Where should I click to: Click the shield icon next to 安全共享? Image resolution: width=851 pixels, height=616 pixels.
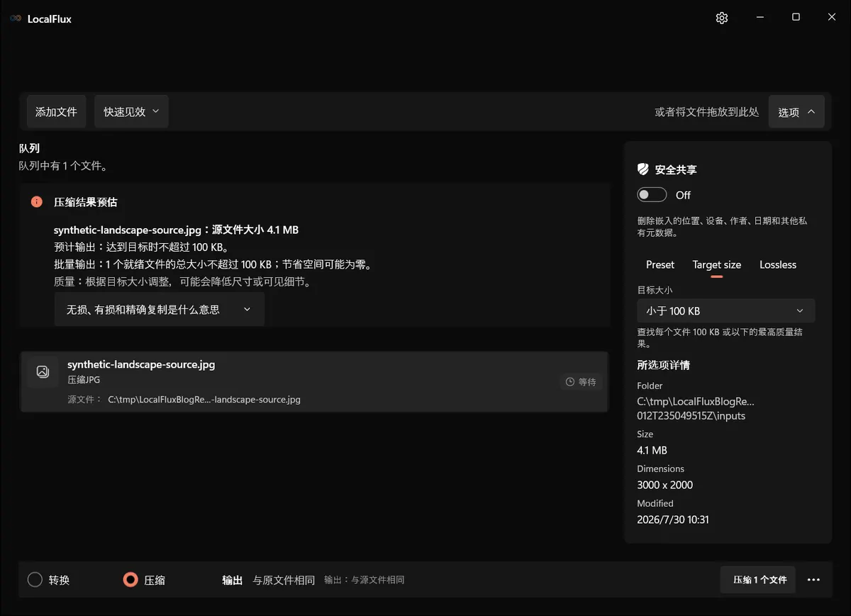(643, 169)
